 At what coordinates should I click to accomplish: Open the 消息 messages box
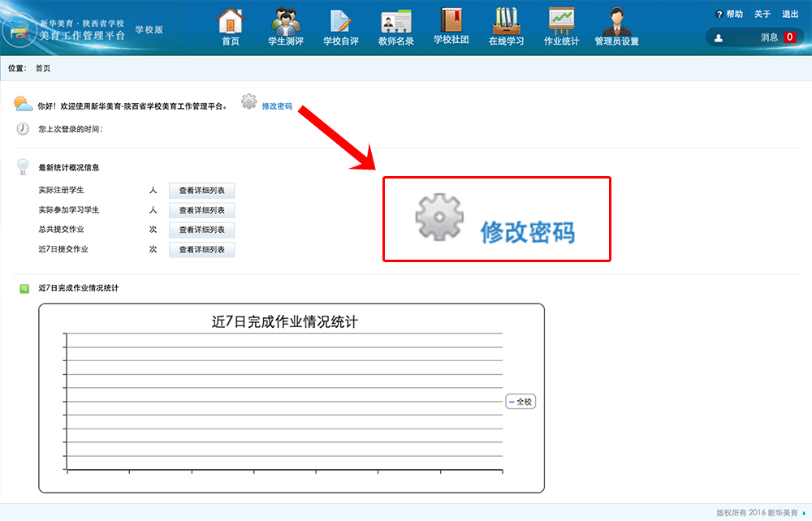[x=749, y=37]
